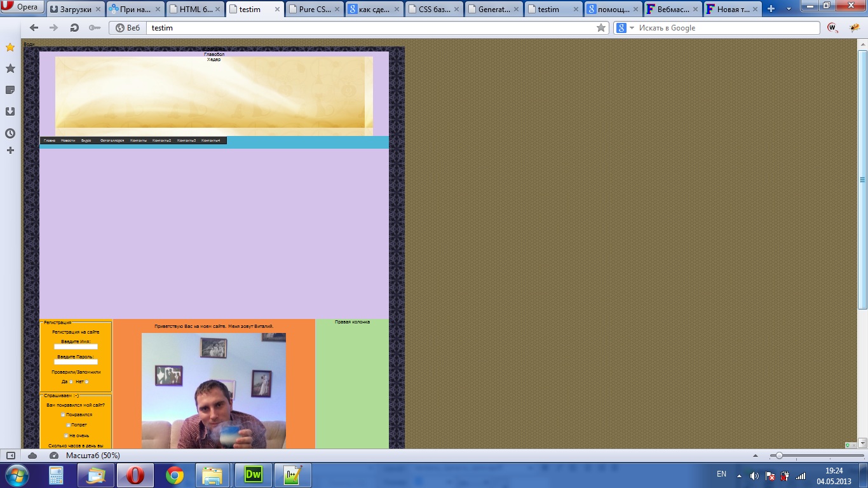Switch to the Загрузки tab

74,9
